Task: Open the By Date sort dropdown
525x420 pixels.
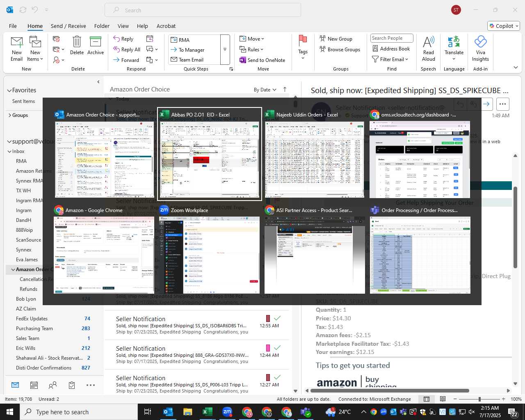Action: 265,89
